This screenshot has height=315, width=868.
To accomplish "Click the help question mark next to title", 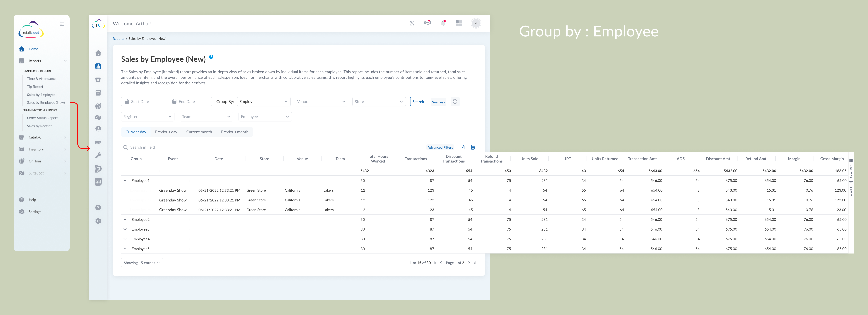I will pos(211,57).
